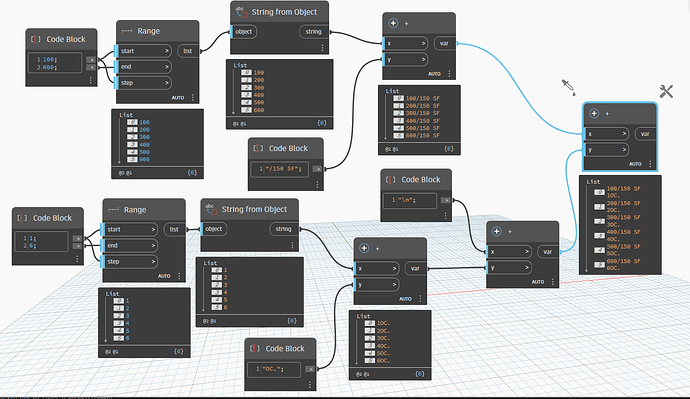Open the three-dot menu of the + node previewing 10C.
690x399 pixels.
pos(420,299)
